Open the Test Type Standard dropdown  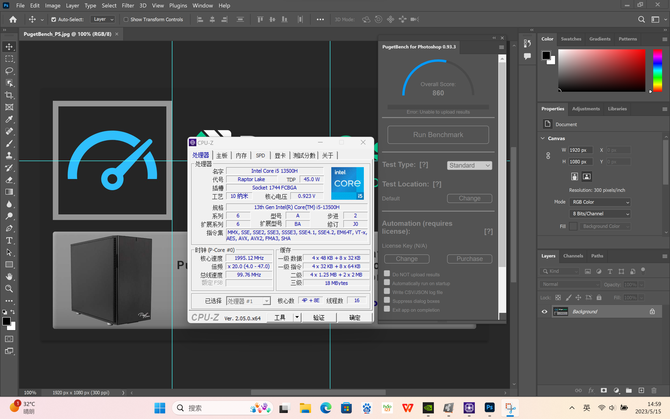click(x=470, y=165)
